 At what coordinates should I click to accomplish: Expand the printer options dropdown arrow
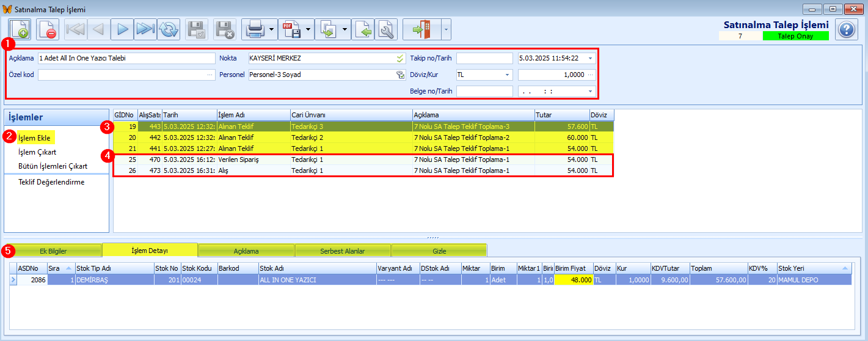click(x=271, y=29)
